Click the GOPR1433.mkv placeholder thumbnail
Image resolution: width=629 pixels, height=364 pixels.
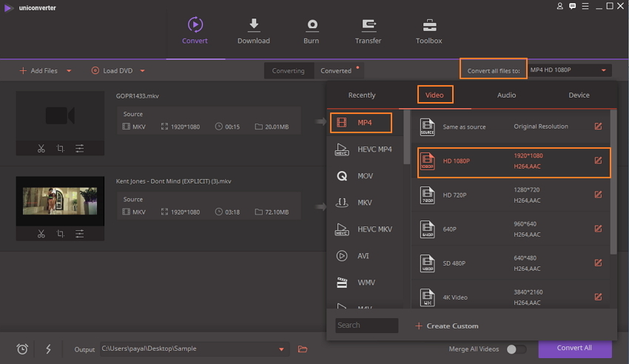coord(60,116)
